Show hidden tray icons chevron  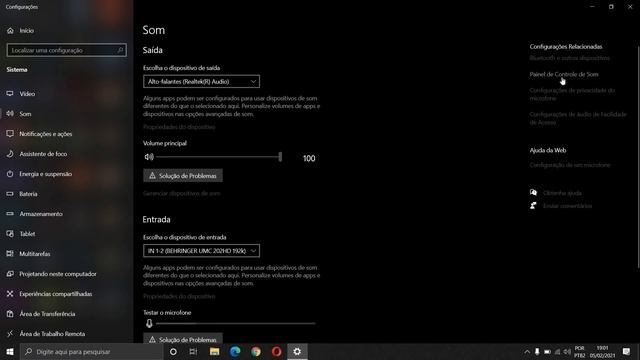(527, 352)
